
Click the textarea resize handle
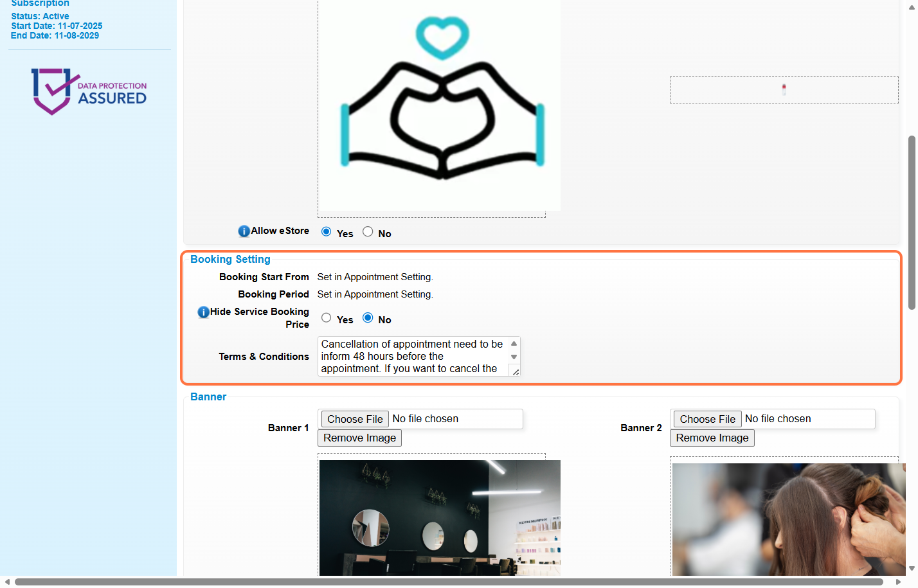pyautogui.click(x=516, y=372)
